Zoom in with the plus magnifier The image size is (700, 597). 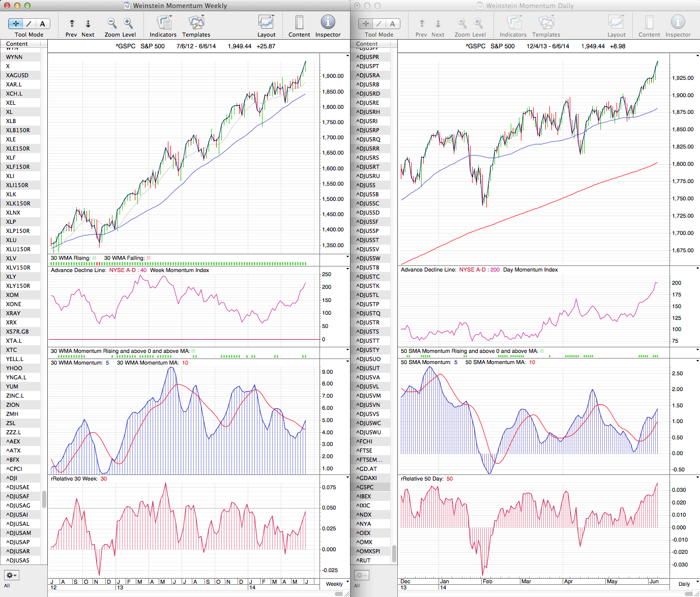[128, 23]
